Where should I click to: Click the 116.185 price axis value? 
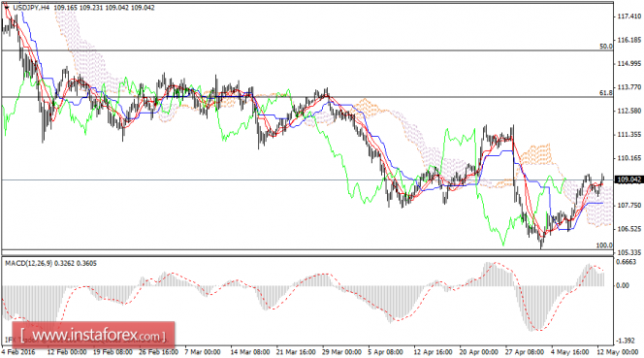point(628,41)
